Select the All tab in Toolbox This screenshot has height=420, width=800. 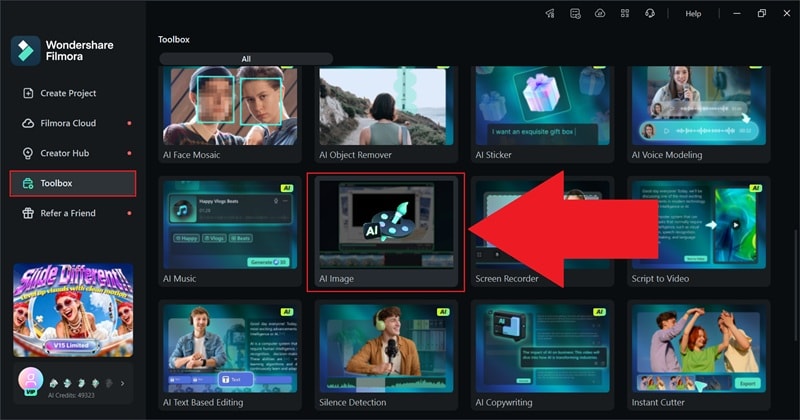246,59
